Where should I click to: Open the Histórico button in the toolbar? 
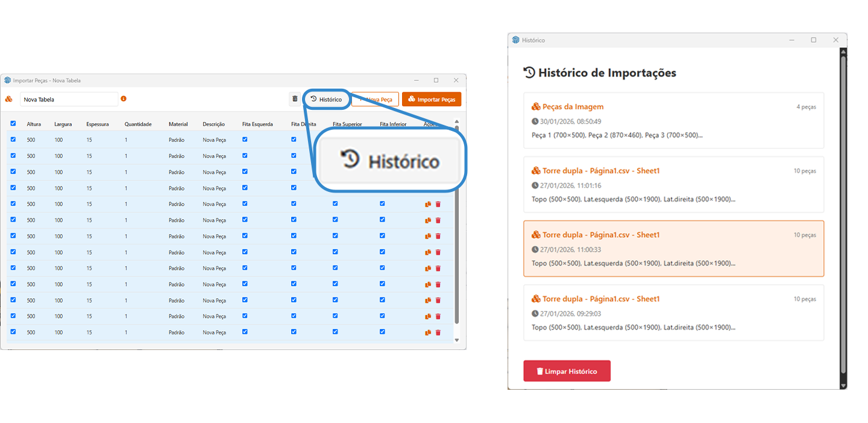click(326, 99)
